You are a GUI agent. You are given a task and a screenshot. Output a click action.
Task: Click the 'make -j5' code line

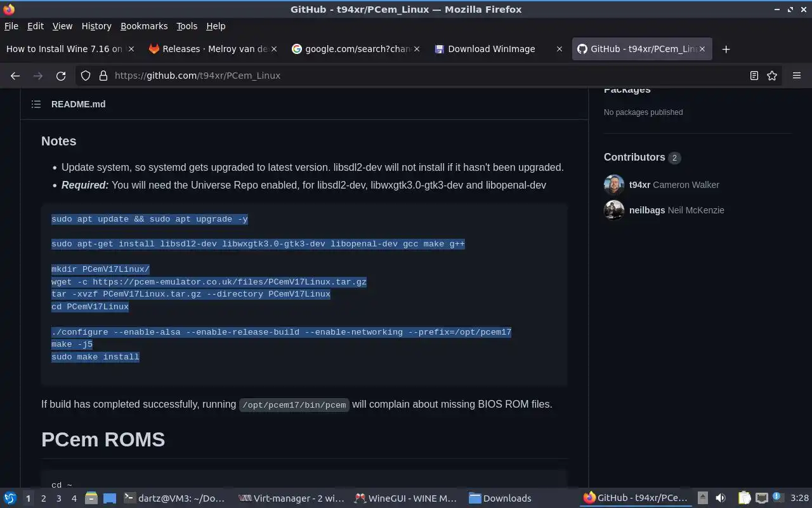pyautogui.click(x=72, y=344)
